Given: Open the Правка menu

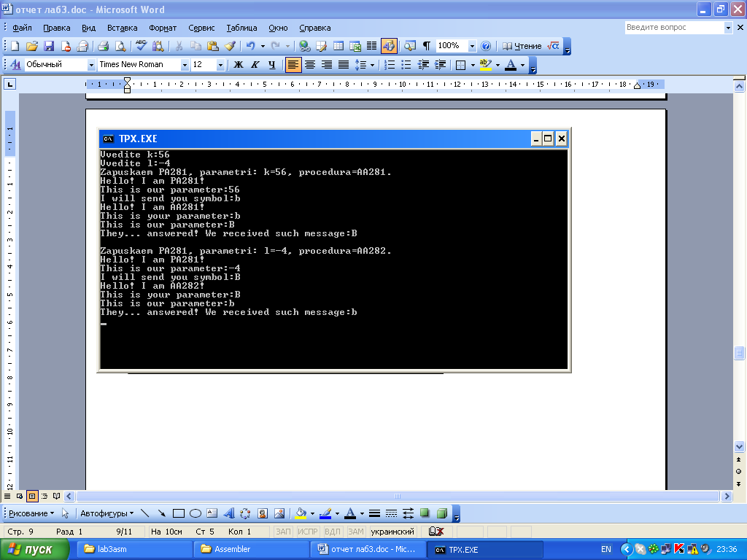Looking at the screenshot, I should coord(57,28).
